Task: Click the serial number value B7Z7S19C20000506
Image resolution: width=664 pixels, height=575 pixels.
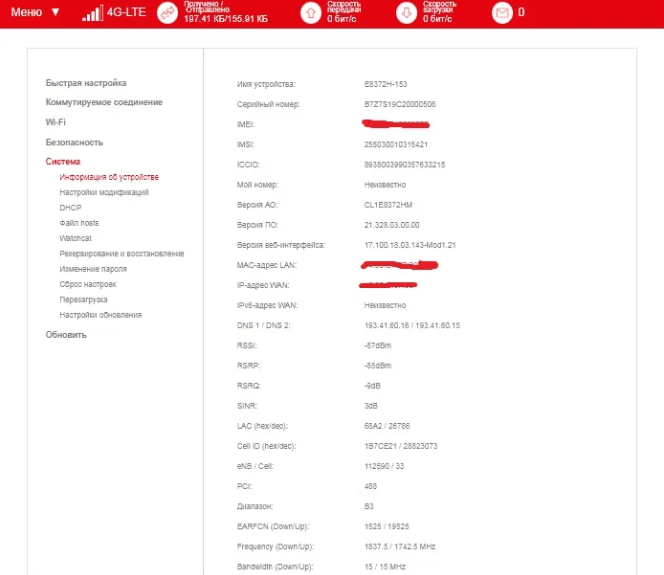Action: [x=400, y=104]
